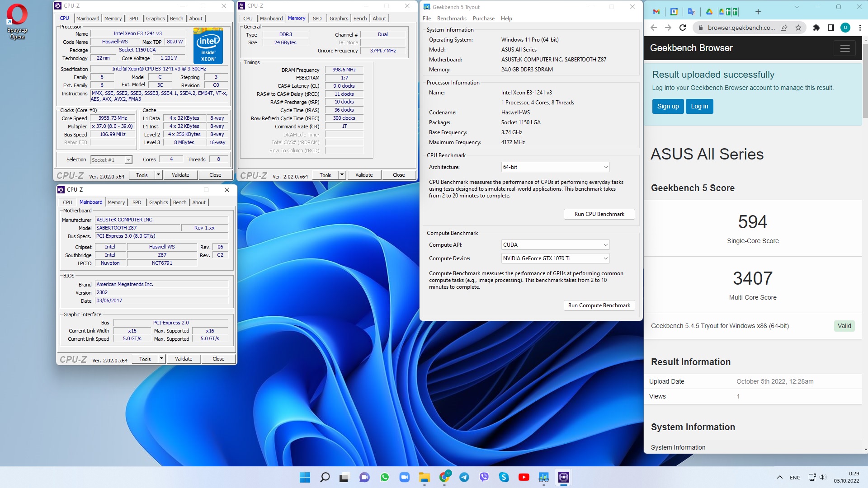Open the Compute API CUDA dropdown
The image size is (868, 488).
click(555, 245)
